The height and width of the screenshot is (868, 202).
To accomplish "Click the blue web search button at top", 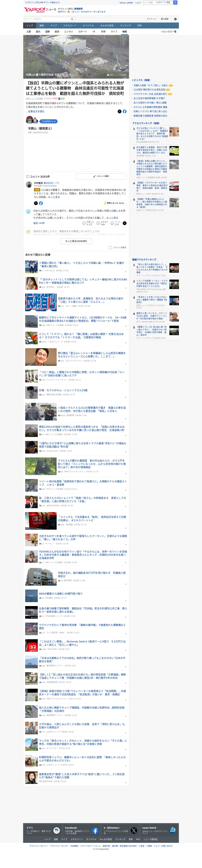I will point(175,2).
